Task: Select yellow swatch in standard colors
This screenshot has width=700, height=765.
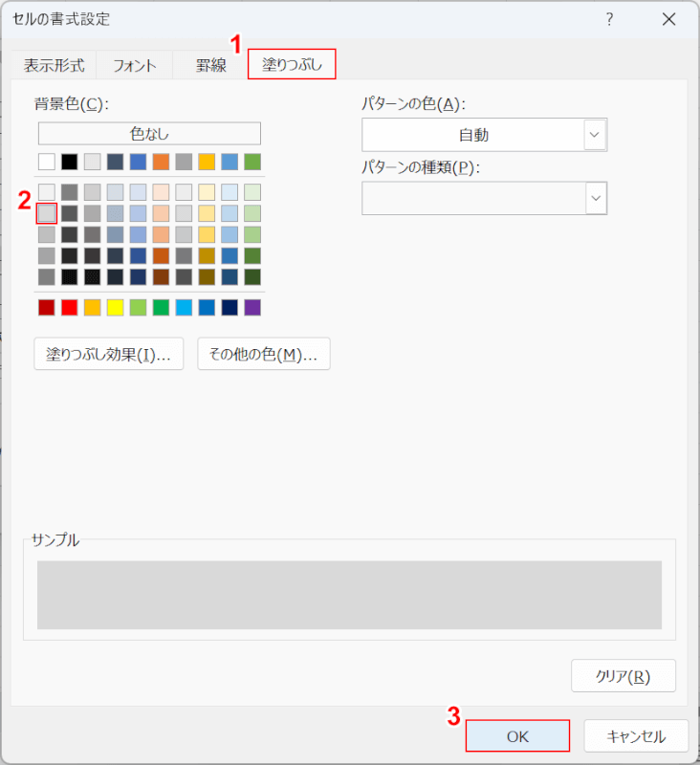Action: pos(115,307)
